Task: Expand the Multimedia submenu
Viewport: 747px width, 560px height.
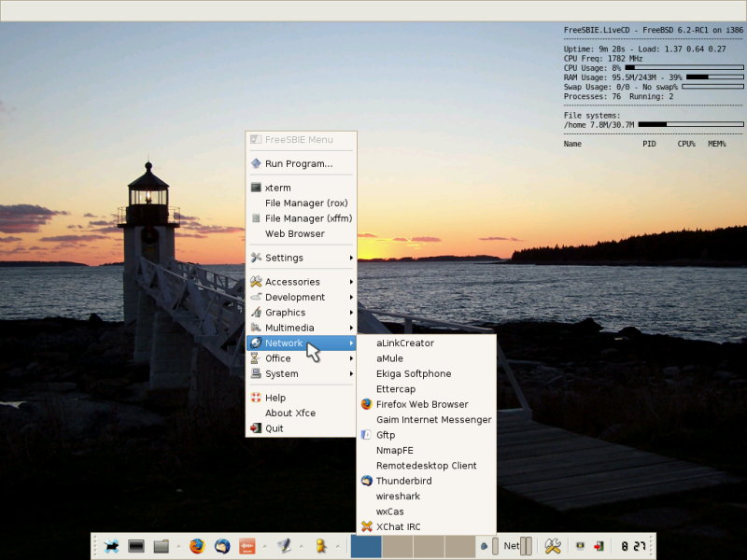Action: 301,328
